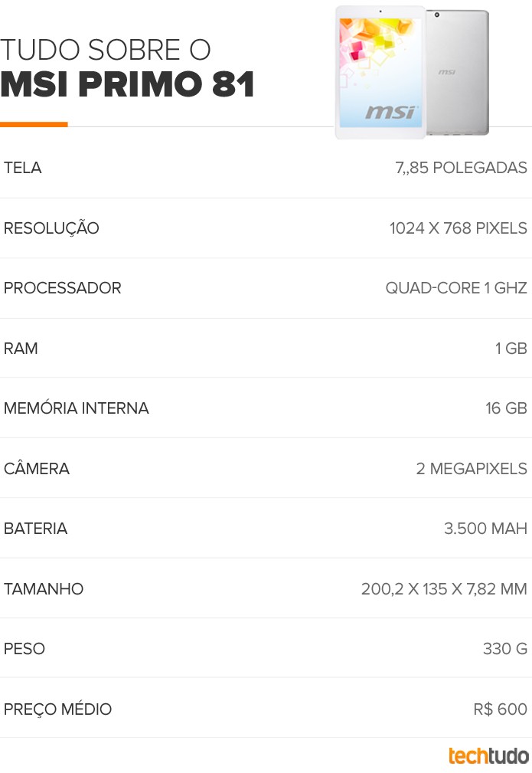Click the 7,,85 POLEGADAS value
The width and height of the screenshot is (532, 773).
(461, 168)
